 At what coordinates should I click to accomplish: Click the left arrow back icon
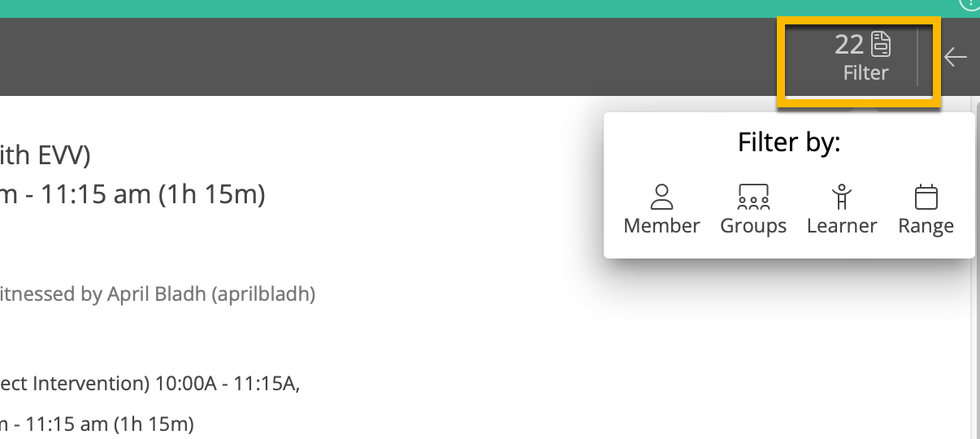coord(956,57)
